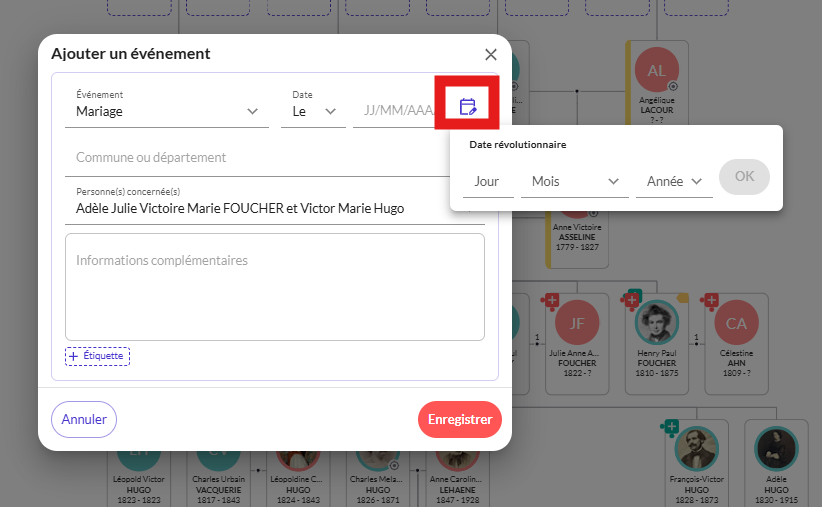The width and height of the screenshot is (822, 507).
Task: Click the JF avatar of Julie Anne Foucher
Action: 576,323
